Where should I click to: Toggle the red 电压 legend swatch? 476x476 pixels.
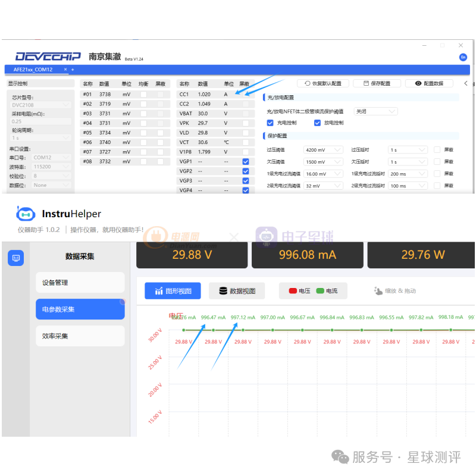293,291
